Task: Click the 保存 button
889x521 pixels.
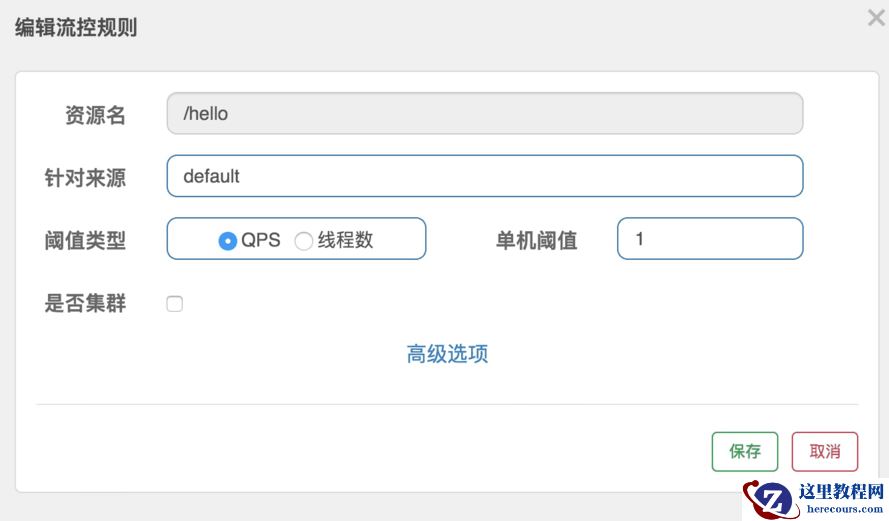Action: [745, 451]
